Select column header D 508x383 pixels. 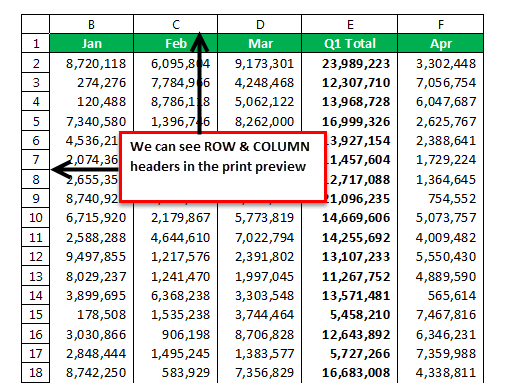click(259, 24)
